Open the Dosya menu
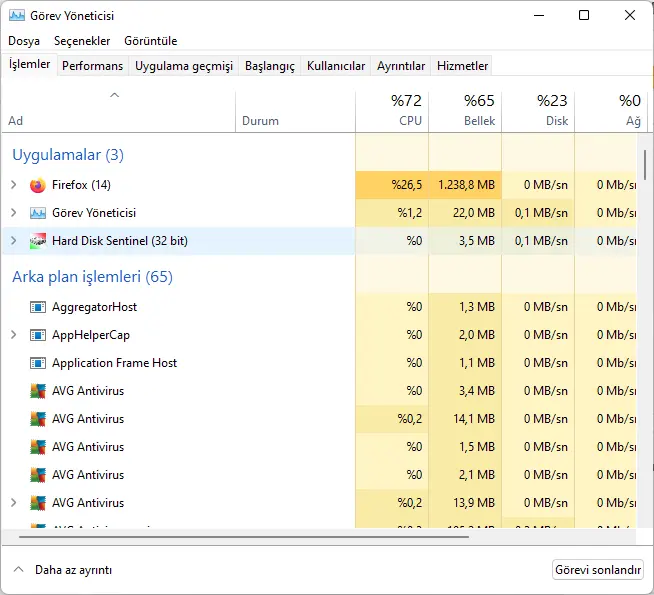 point(24,41)
